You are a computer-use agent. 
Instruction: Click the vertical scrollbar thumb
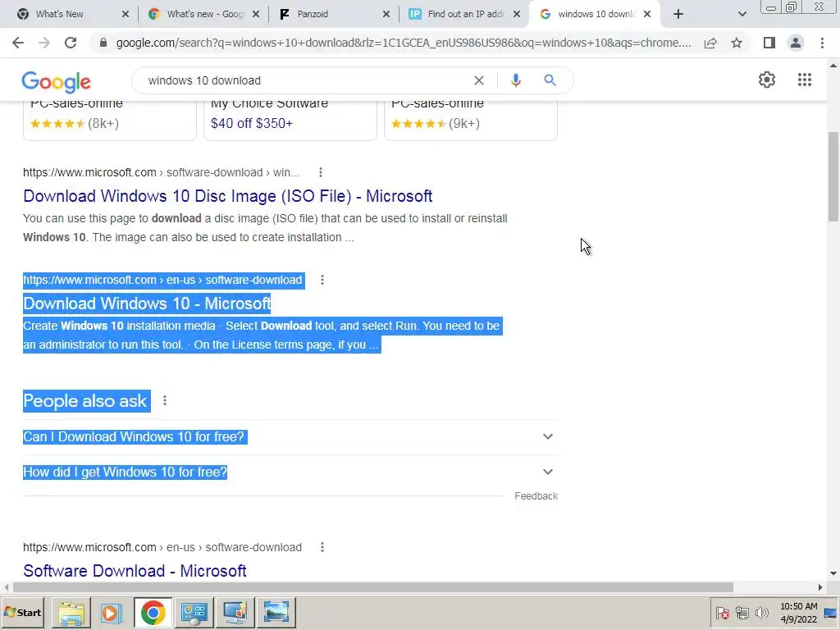(x=833, y=176)
